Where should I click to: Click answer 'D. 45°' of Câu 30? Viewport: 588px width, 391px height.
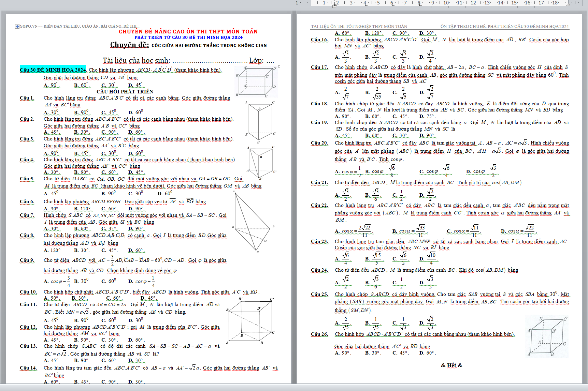(x=136, y=85)
